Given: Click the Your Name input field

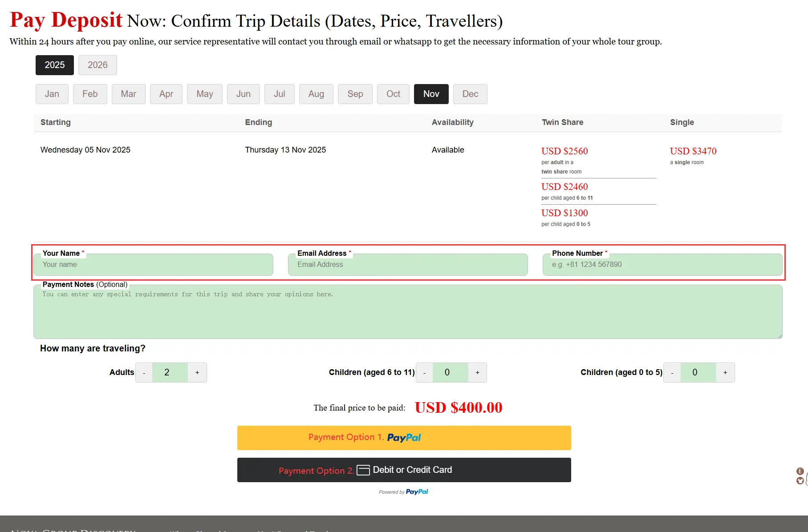Looking at the screenshot, I should click(x=153, y=265).
